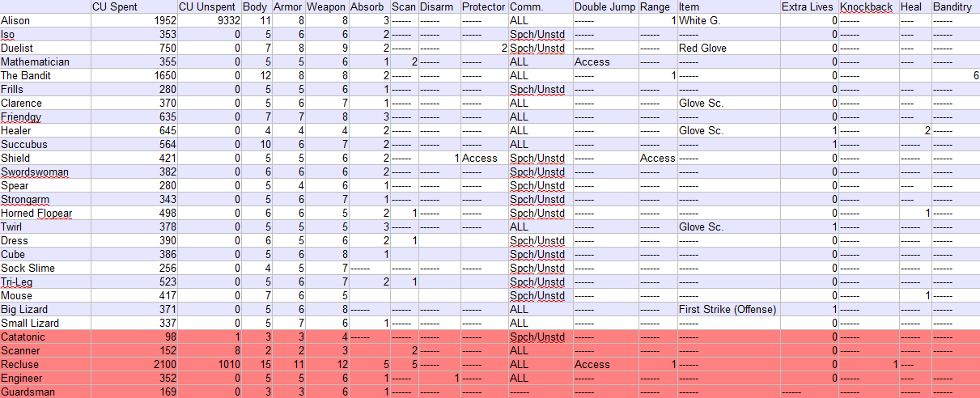This screenshot has width=980, height=398.
Task: Click the "First Strike (Offense)" item cell
Action: [x=728, y=309]
